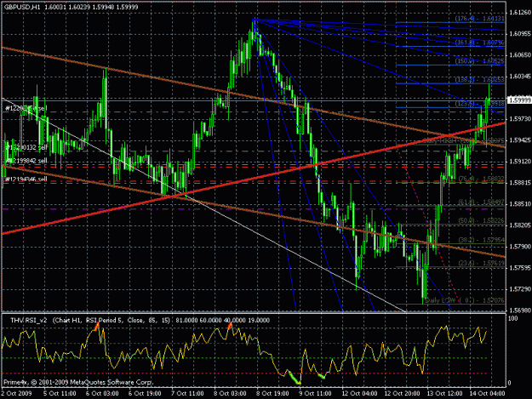Click the 1.58510 price scale value
532x399 pixels.
tap(520, 204)
